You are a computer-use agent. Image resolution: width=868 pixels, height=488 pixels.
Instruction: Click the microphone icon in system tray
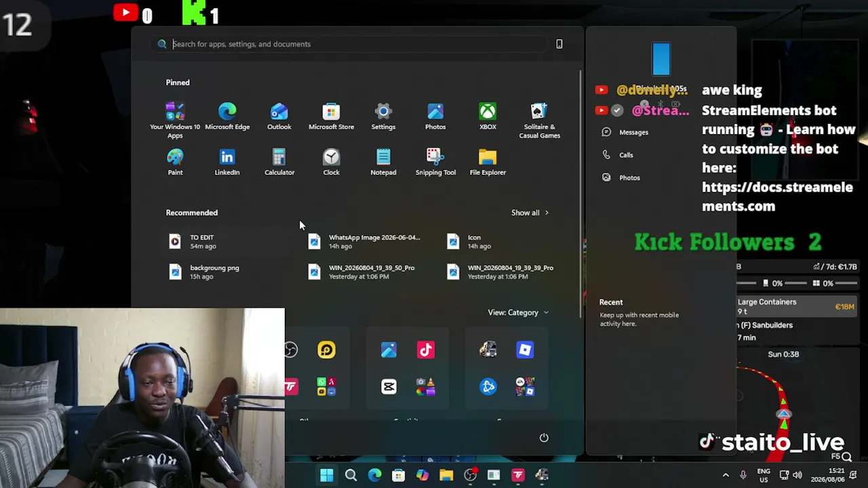(x=743, y=475)
